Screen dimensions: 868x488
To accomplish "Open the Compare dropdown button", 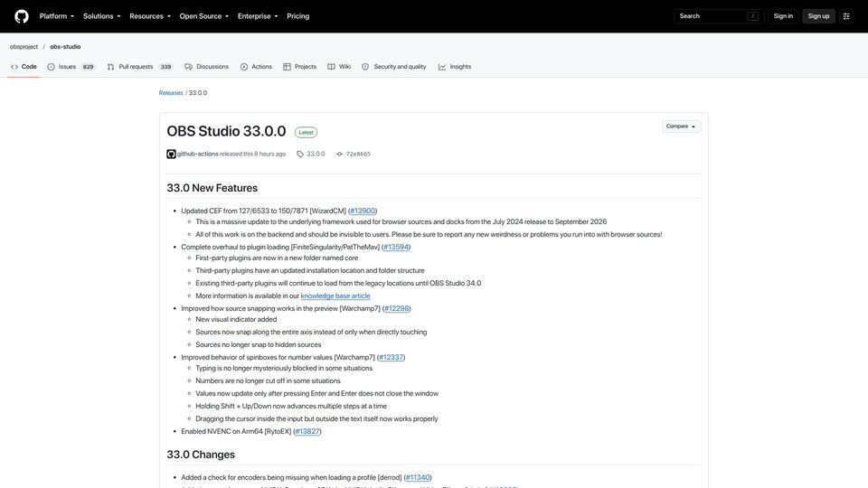I will [x=681, y=127].
